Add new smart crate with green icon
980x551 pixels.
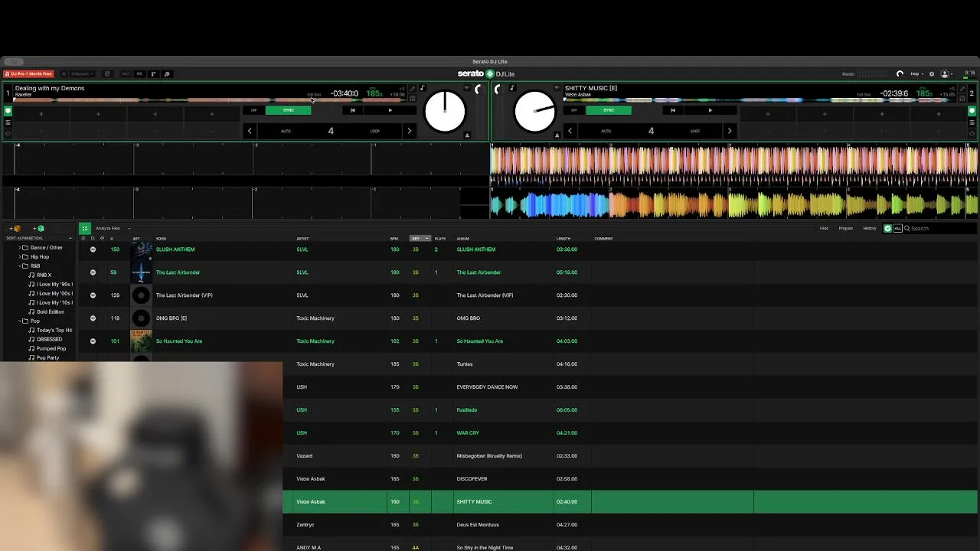[38, 228]
